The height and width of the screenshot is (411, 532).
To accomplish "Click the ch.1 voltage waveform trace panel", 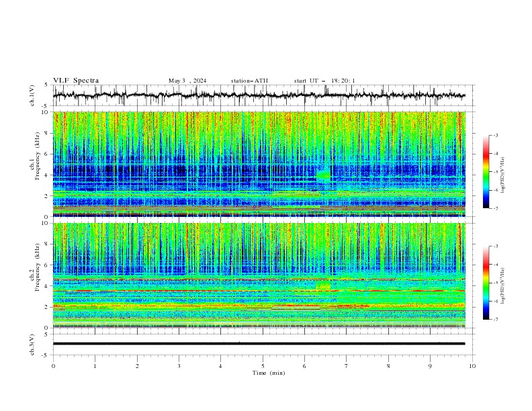I will [x=264, y=95].
